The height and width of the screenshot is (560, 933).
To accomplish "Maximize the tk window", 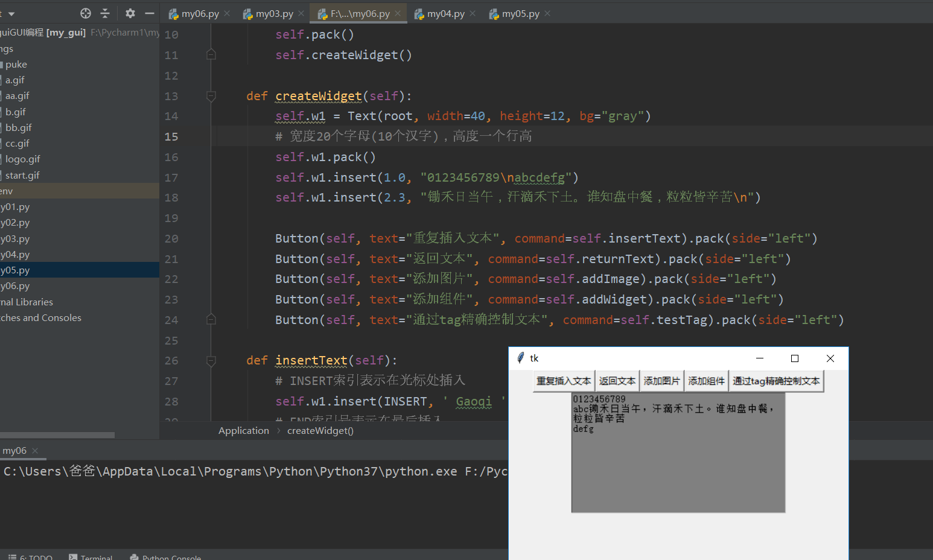I will (795, 358).
